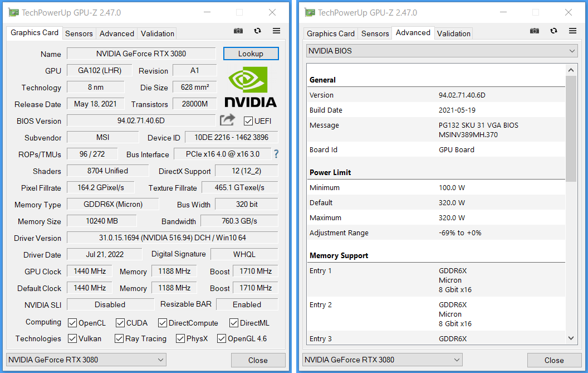This screenshot has height=373, width=588.
Task: Click the Bandwidth field 760.3 GB/s
Action: pos(239,221)
